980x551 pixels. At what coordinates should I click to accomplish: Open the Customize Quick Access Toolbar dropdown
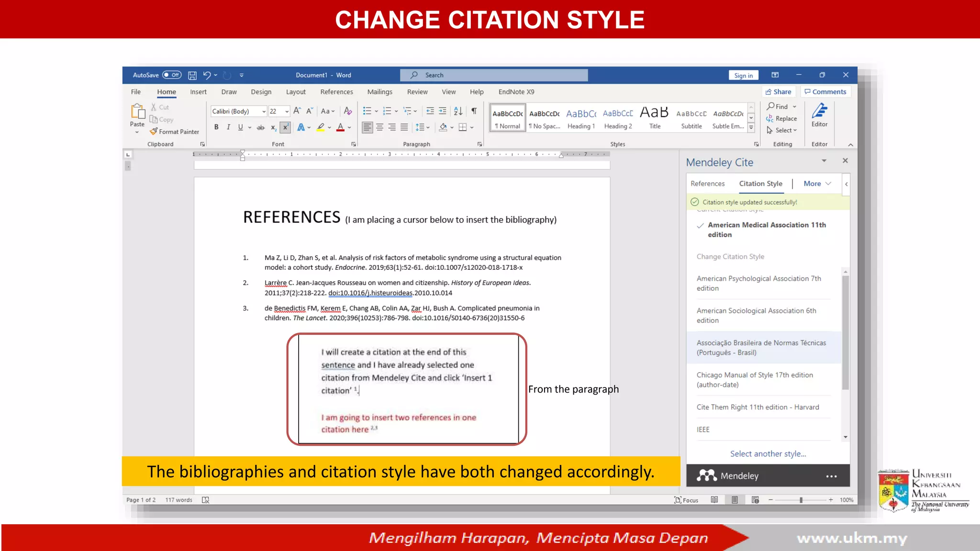click(x=242, y=75)
